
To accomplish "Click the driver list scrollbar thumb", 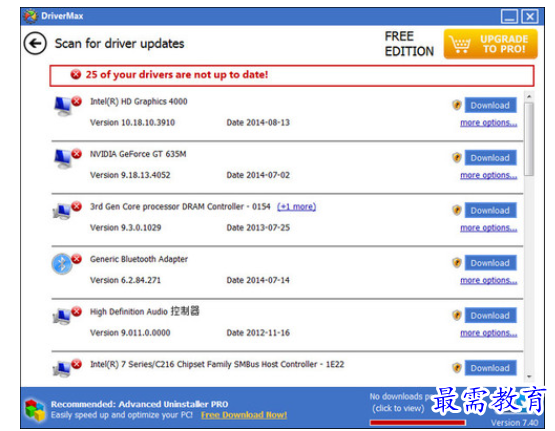I will coord(529,139).
